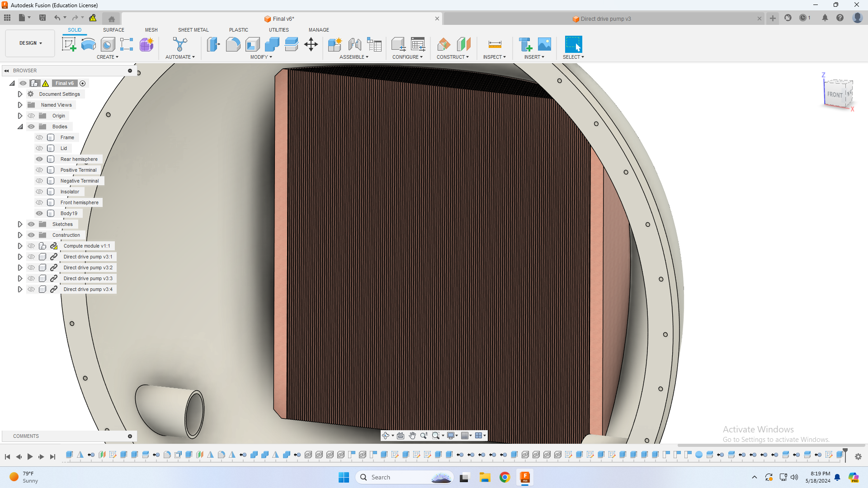Screen dimensions: 868x488
Task: Show the Negative Terminal body
Action: coord(39,181)
